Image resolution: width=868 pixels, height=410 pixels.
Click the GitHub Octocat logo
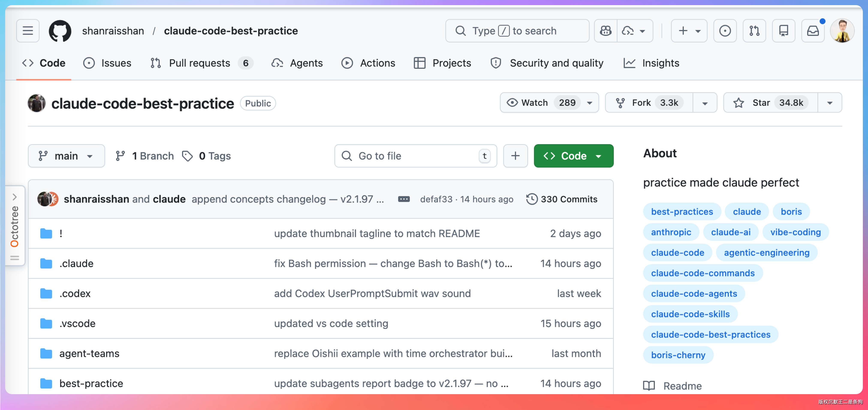[60, 31]
